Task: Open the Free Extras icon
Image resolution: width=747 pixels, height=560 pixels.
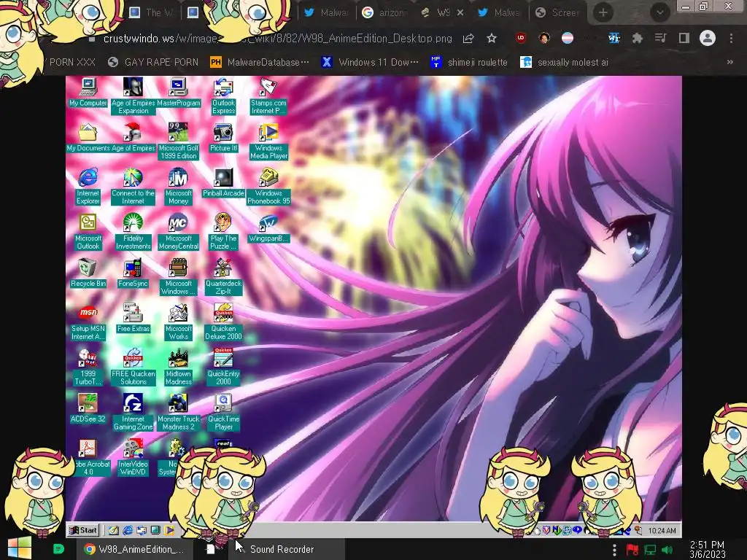Action: (133, 318)
